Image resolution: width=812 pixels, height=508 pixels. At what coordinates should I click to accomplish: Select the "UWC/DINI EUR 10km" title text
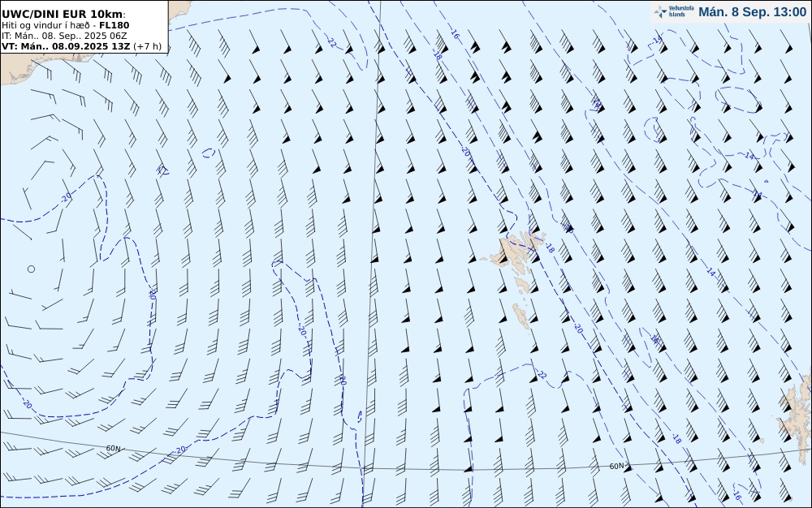coord(63,15)
